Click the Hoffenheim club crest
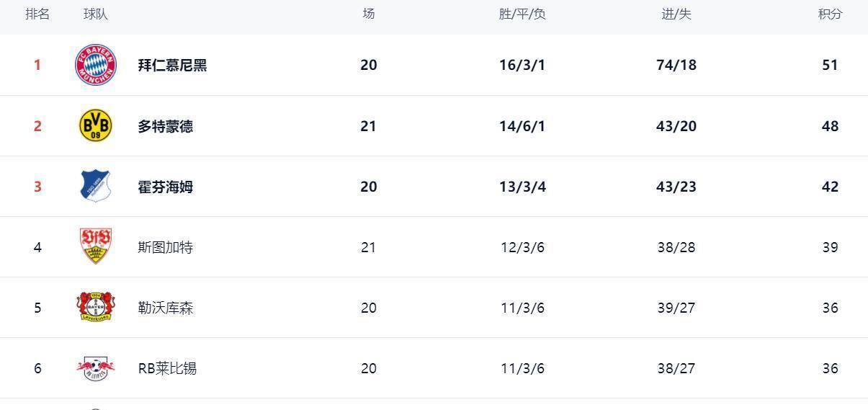Viewport: 868px width, 410px height. pos(96,187)
